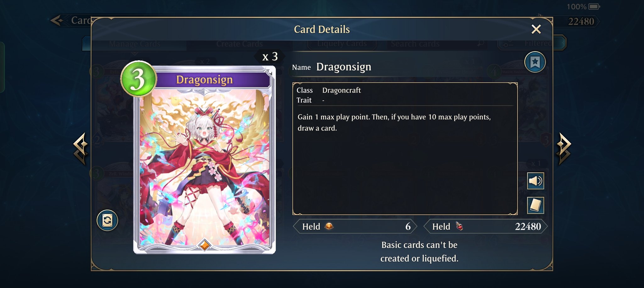Close the Card Details dialog
644x288 pixels.
click(x=536, y=29)
